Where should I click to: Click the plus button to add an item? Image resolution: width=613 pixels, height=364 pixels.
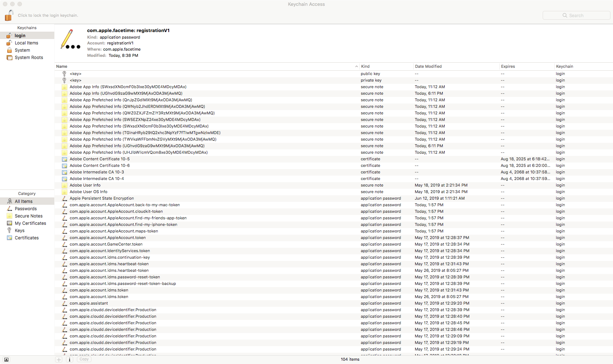(59, 359)
